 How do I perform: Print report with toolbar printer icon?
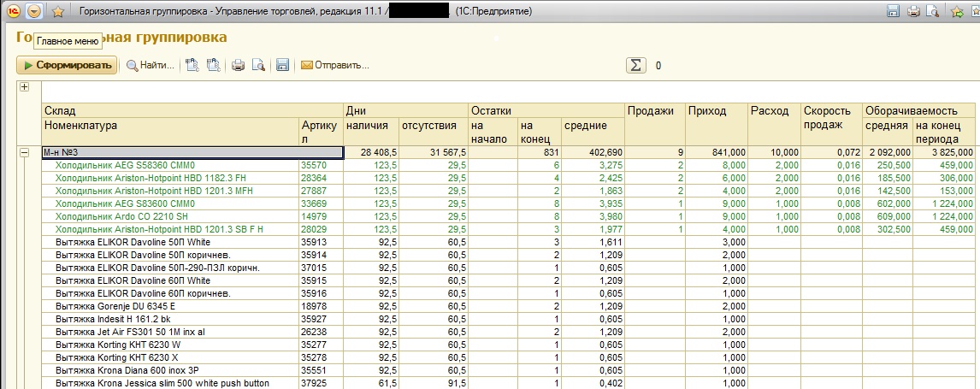pos(238,65)
